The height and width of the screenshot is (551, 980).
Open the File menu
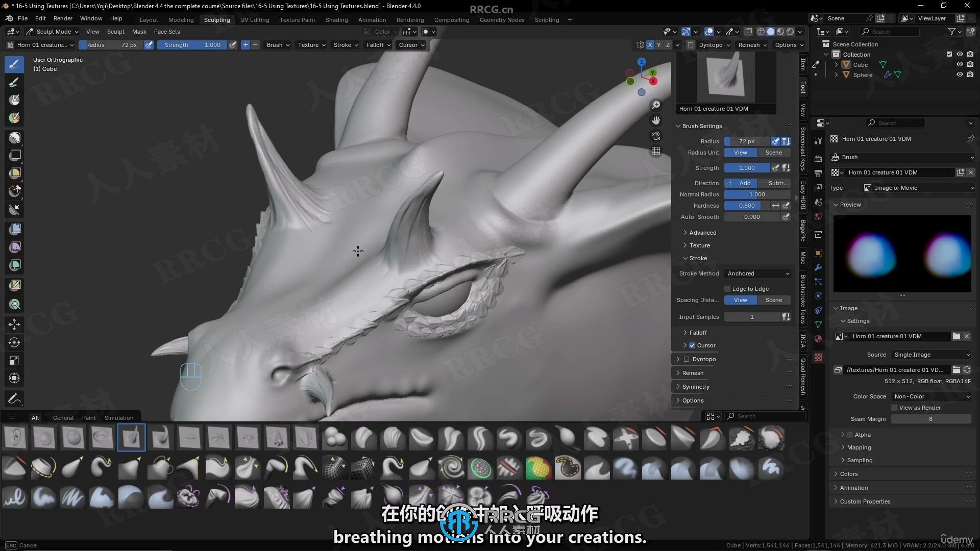[x=22, y=18]
